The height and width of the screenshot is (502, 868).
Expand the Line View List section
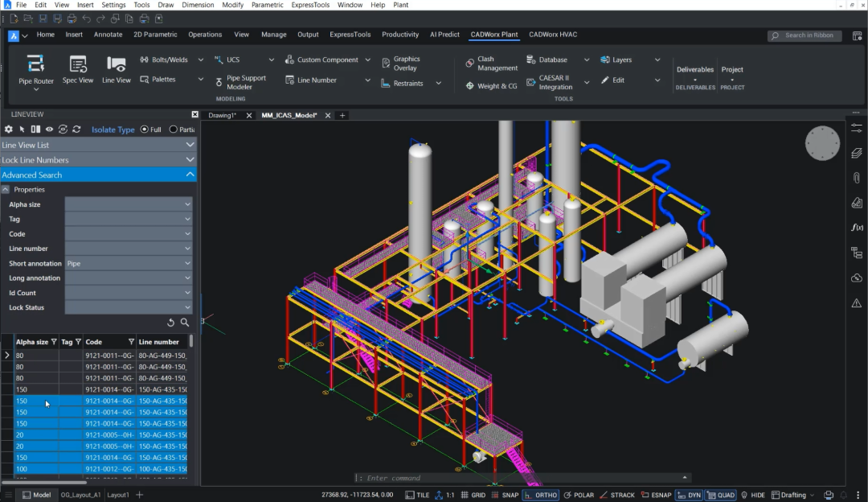click(98, 145)
